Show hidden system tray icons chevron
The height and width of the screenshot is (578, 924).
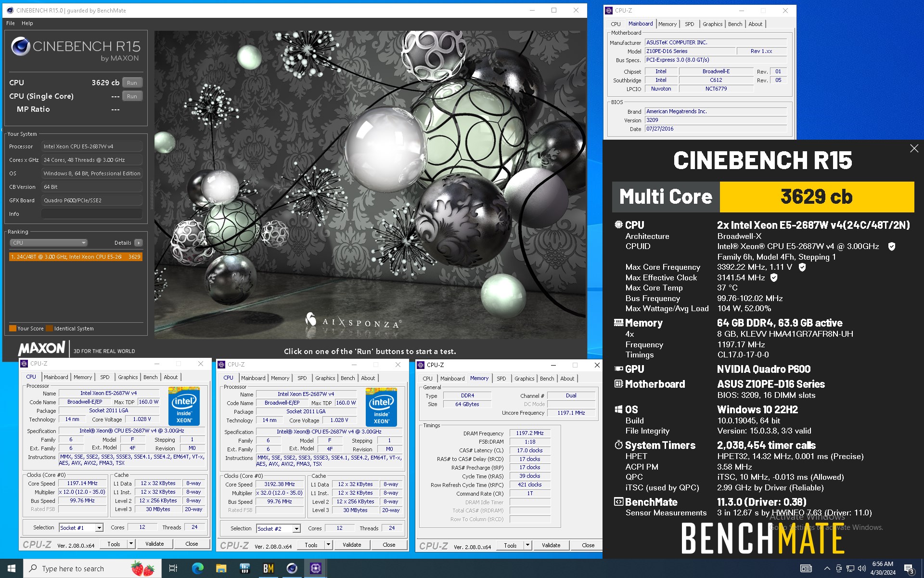click(x=827, y=568)
